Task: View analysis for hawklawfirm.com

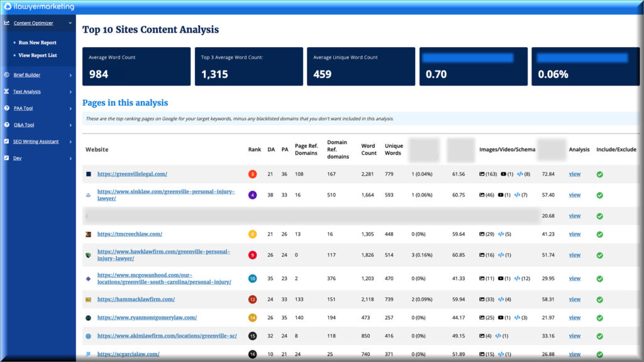Action: [575, 255]
